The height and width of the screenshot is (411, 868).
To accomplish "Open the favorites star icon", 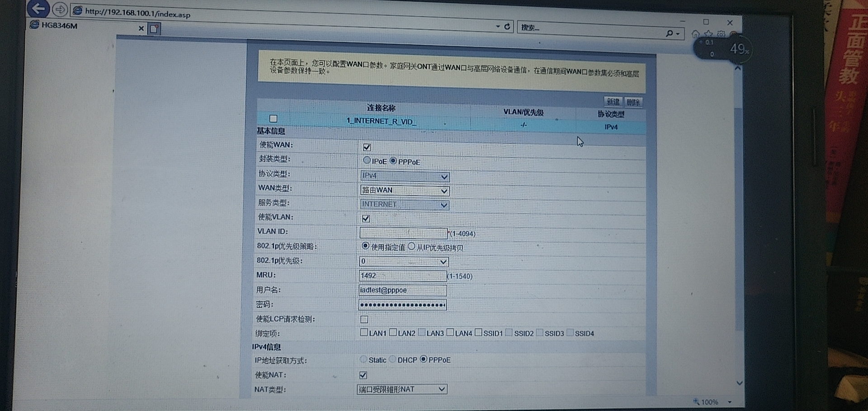I will 708,34.
